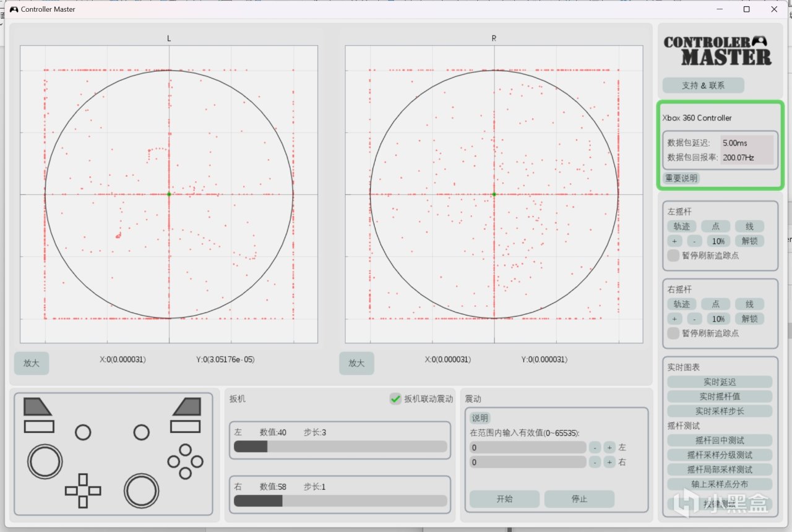Select the left bumper rectangle on controller diagram

click(39, 426)
